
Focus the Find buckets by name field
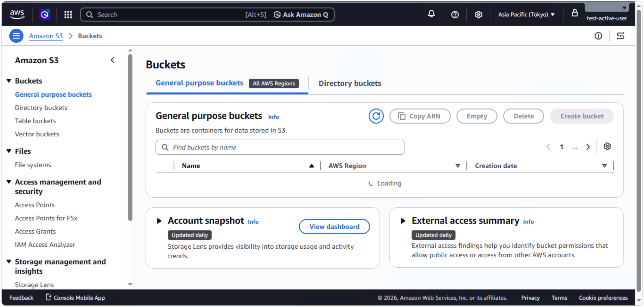pos(280,147)
